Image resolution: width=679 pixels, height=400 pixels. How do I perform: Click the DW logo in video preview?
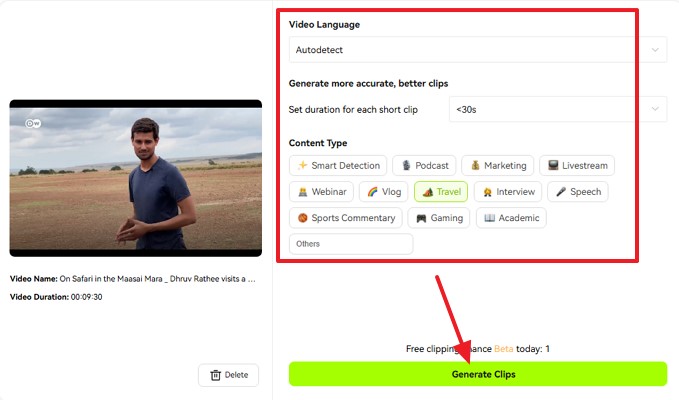[x=33, y=123]
